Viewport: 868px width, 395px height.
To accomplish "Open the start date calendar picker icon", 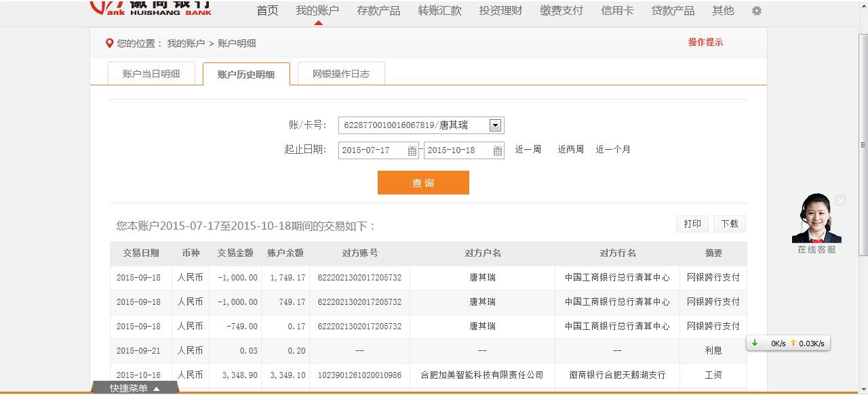I will click(412, 150).
